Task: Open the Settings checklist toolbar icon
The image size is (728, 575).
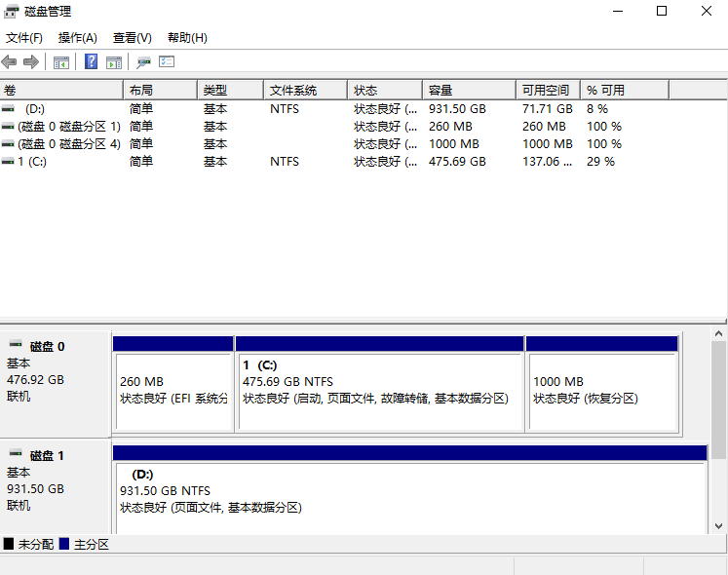Action: [x=167, y=61]
